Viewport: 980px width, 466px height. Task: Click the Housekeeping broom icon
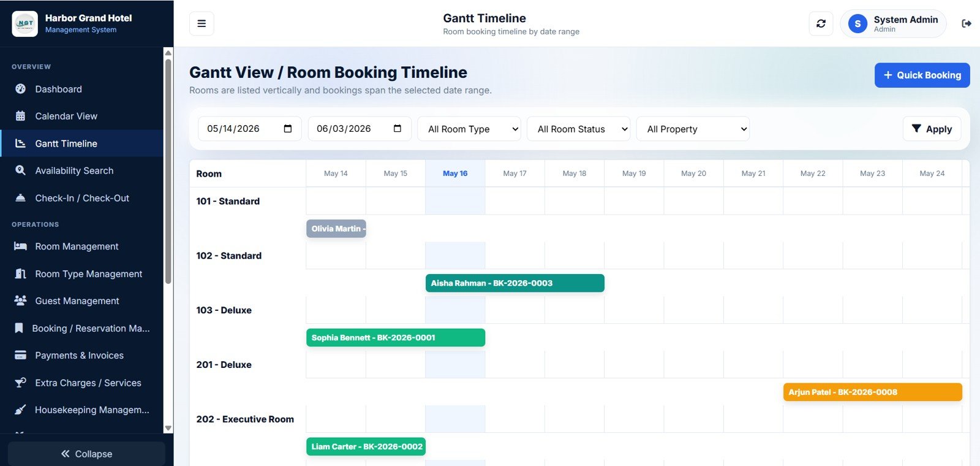[x=20, y=410]
